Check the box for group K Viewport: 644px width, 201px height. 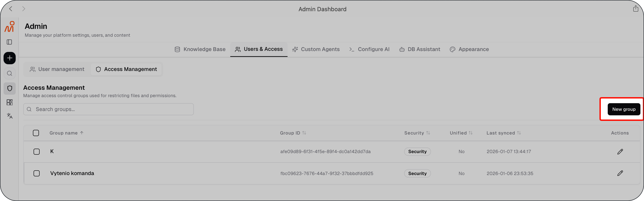[x=36, y=152]
